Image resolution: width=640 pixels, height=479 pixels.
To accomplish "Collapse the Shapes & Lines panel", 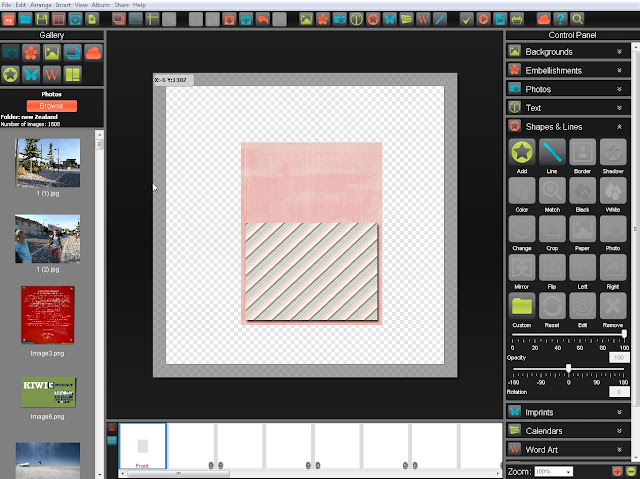I will tap(569, 126).
